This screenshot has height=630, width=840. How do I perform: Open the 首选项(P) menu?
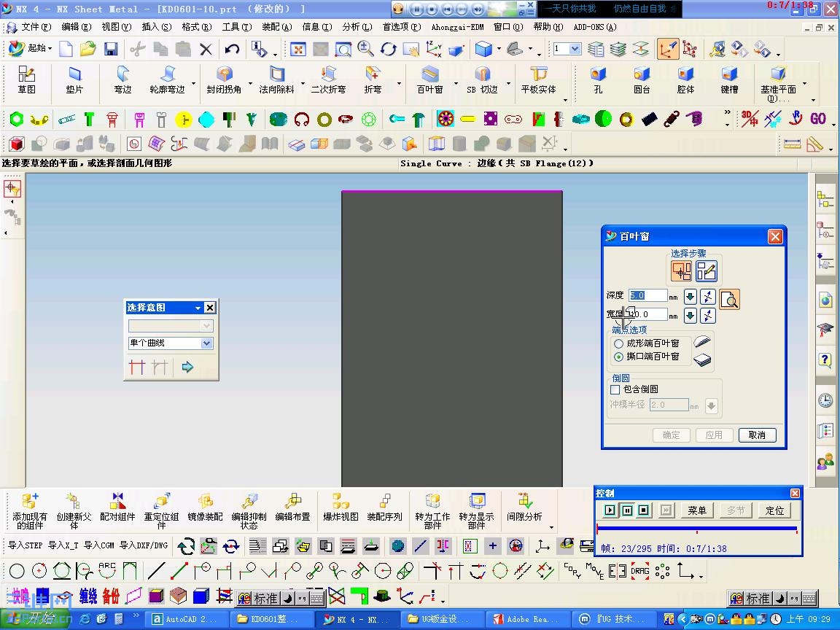pos(402,27)
